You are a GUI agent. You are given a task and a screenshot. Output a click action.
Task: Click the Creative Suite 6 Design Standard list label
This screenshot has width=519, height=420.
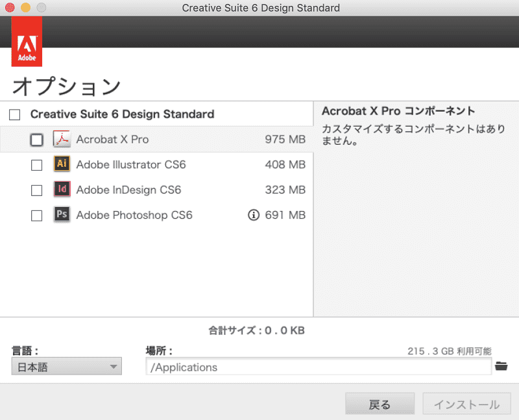point(123,114)
